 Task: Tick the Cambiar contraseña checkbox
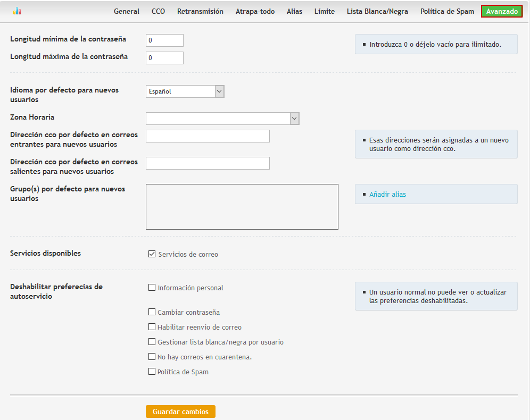[152, 312]
